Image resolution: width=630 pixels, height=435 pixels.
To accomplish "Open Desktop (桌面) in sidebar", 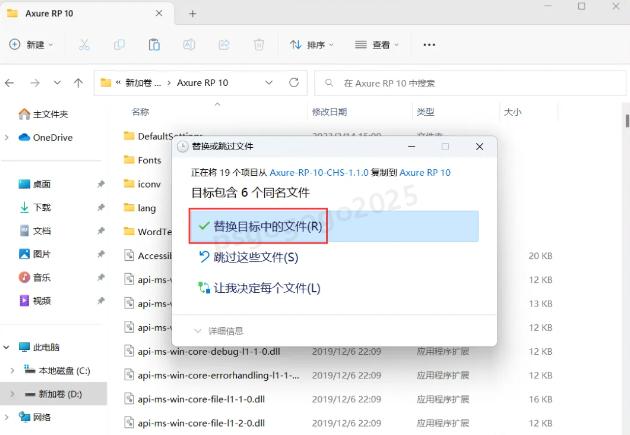I will tap(35, 184).
